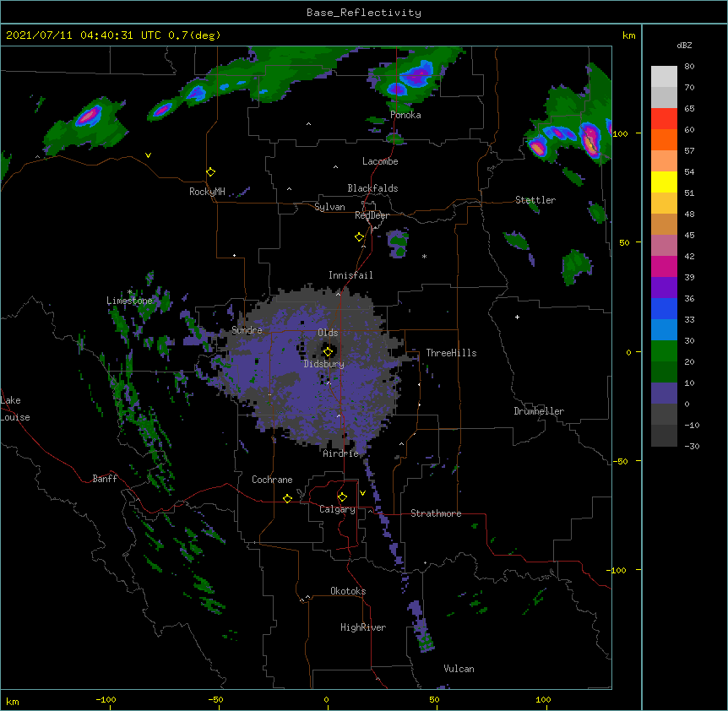The image size is (728, 711).
Task: Click the small echo southeast of RedDeer
Action: (x=399, y=242)
